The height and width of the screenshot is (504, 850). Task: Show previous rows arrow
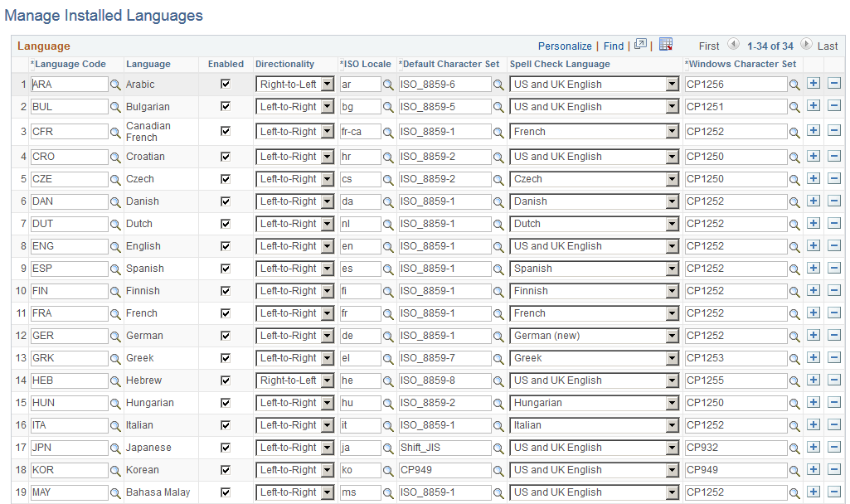[733, 44]
